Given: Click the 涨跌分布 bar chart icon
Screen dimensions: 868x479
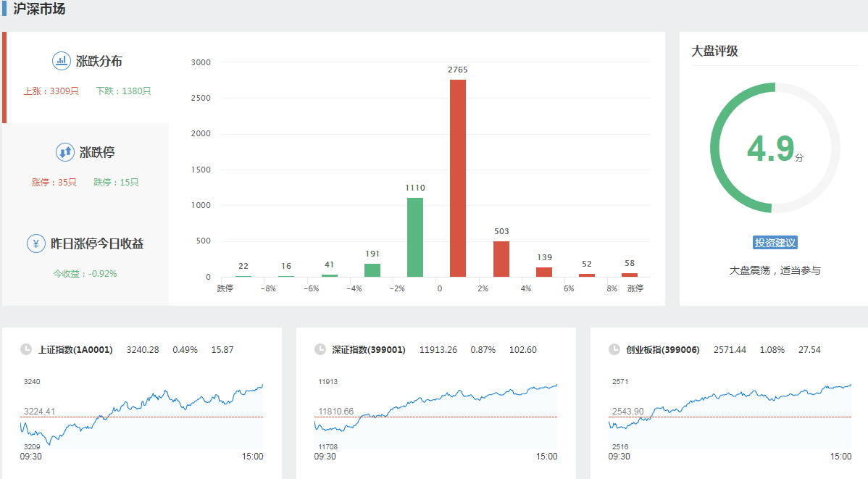Looking at the screenshot, I should tap(62, 61).
